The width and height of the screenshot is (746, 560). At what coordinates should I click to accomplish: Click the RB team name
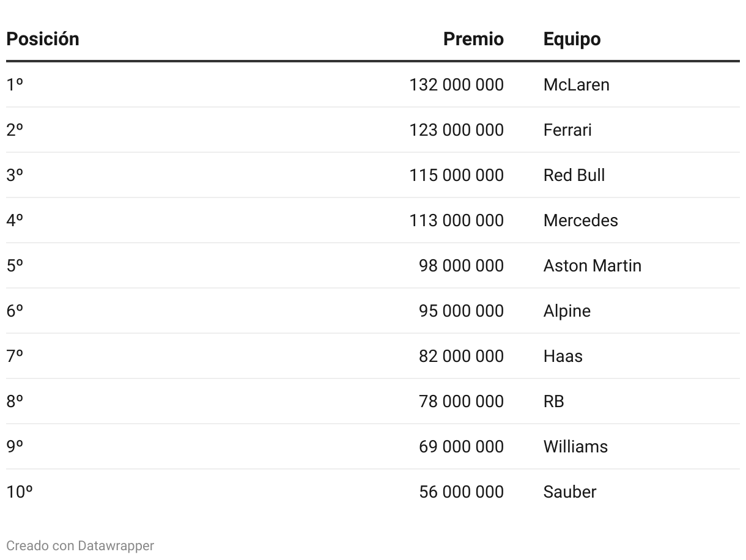[x=553, y=401]
